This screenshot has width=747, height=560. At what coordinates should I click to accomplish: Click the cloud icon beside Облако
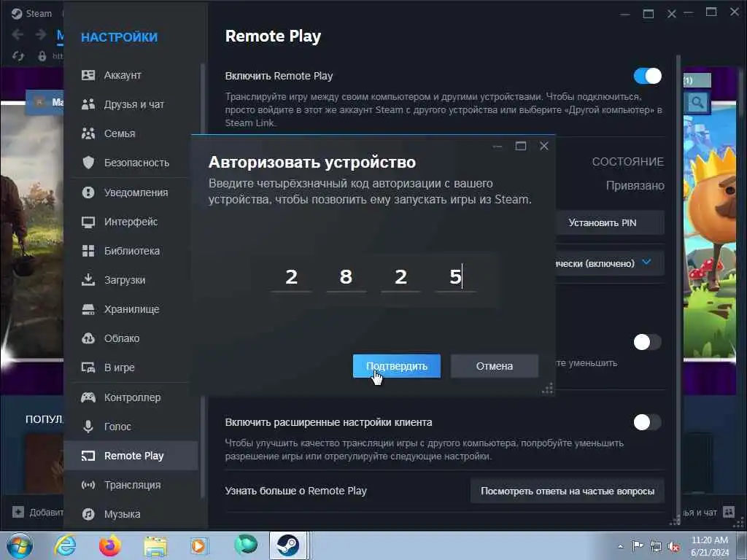pos(88,338)
